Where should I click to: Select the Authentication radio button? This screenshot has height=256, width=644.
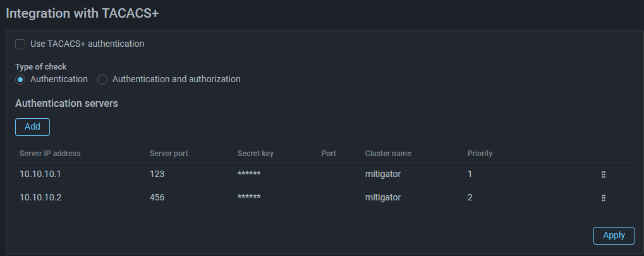click(20, 80)
